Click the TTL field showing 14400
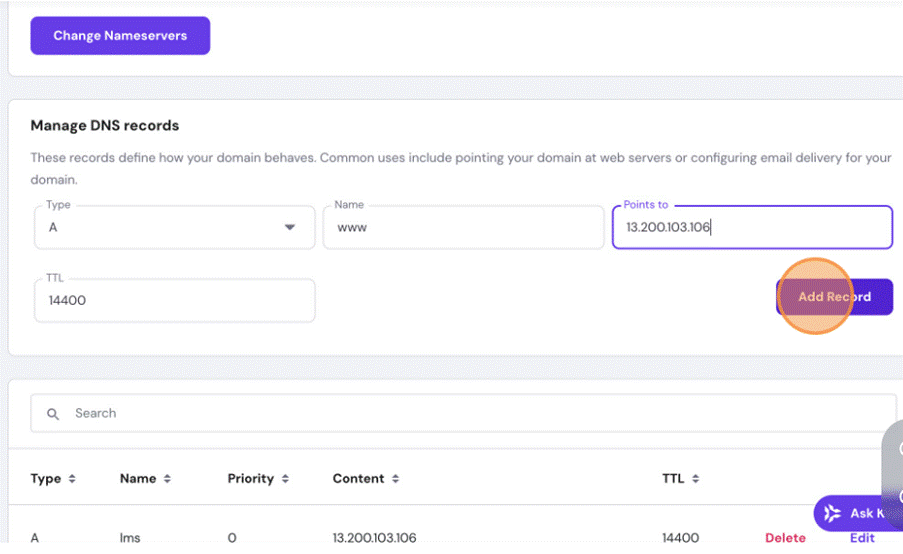Image resolution: width=903 pixels, height=554 pixels. (174, 300)
